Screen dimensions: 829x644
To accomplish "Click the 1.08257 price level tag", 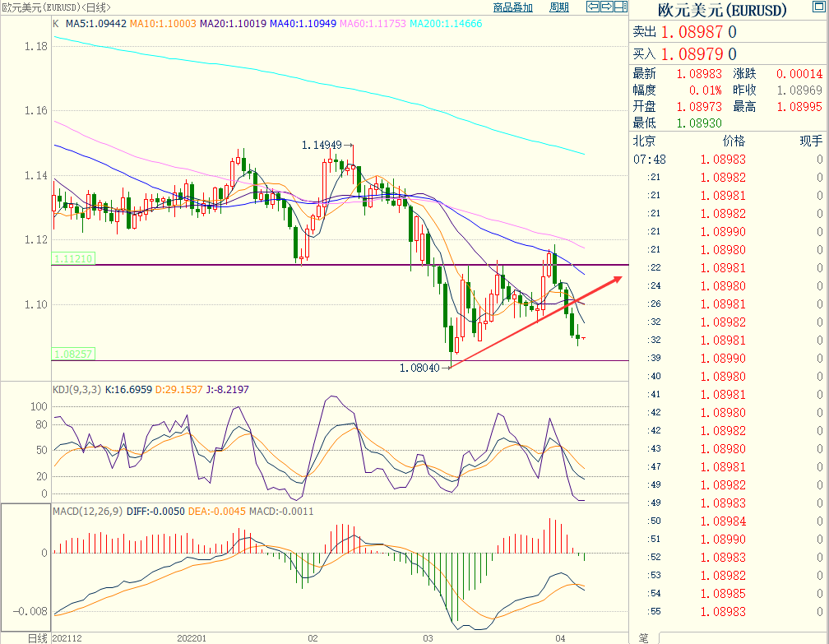I will click(x=73, y=354).
